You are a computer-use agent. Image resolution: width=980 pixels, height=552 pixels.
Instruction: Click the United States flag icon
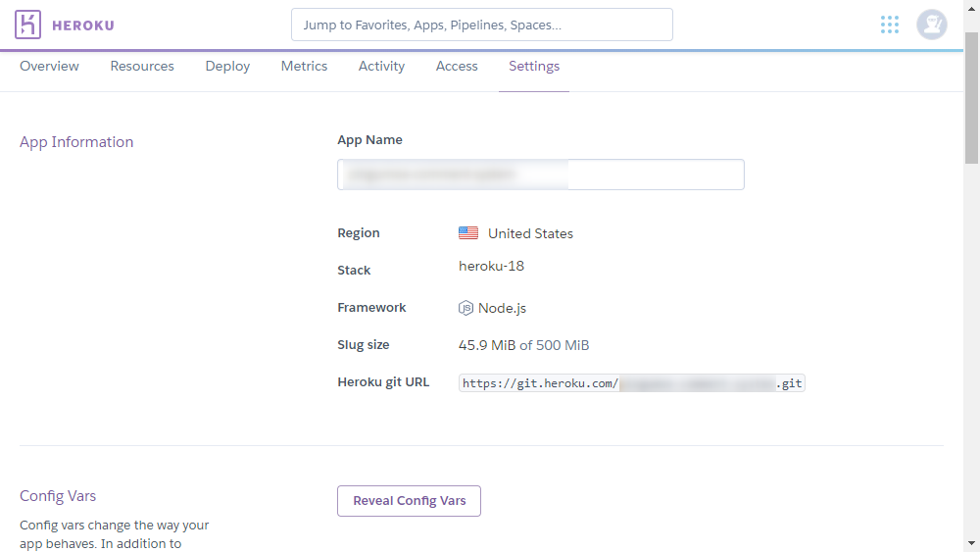pyautogui.click(x=468, y=233)
